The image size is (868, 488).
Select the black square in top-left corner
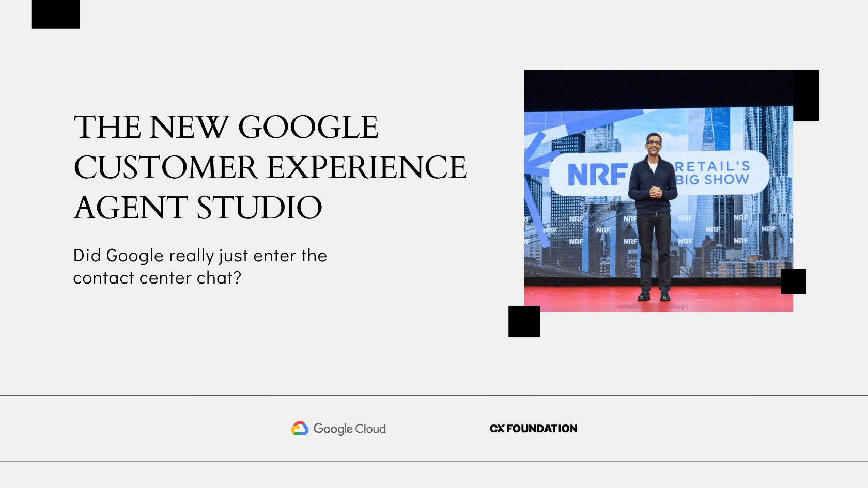click(55, 14)
